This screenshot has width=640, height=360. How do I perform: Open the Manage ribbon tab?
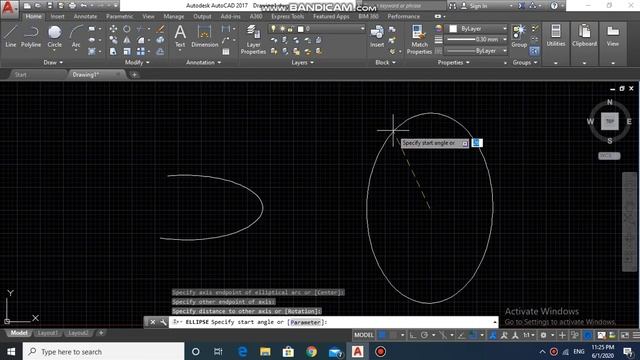tap(173, 16)
